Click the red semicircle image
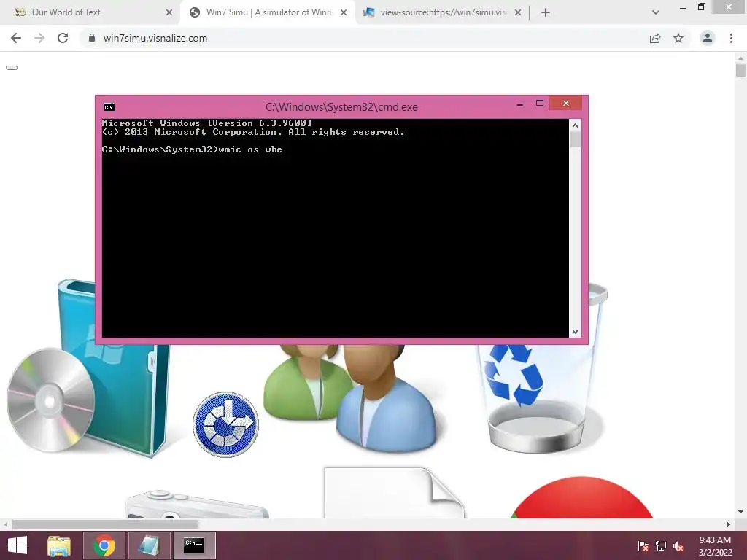747x560 pixels. coord(581,497)
